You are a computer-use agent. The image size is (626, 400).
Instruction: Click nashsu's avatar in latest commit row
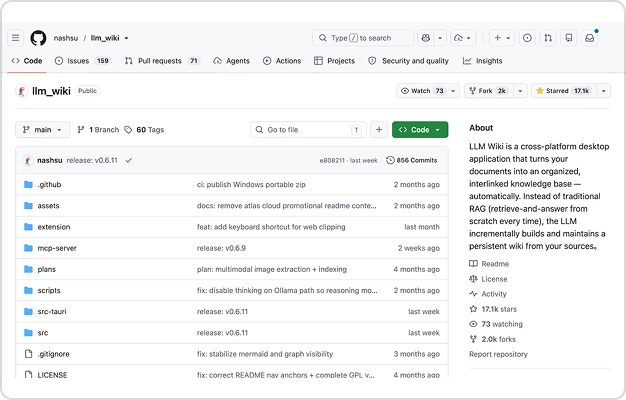(28, 160)
